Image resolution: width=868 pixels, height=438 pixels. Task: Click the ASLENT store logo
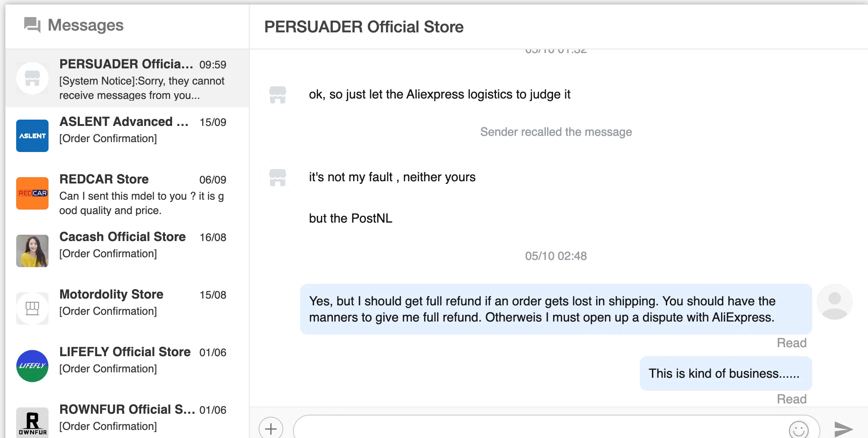32,136
